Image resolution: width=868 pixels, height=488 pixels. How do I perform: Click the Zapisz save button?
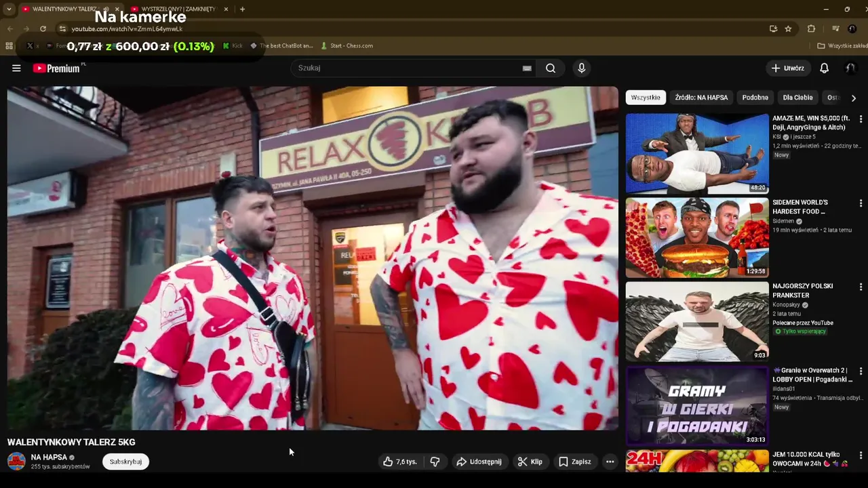pos(574,462)
